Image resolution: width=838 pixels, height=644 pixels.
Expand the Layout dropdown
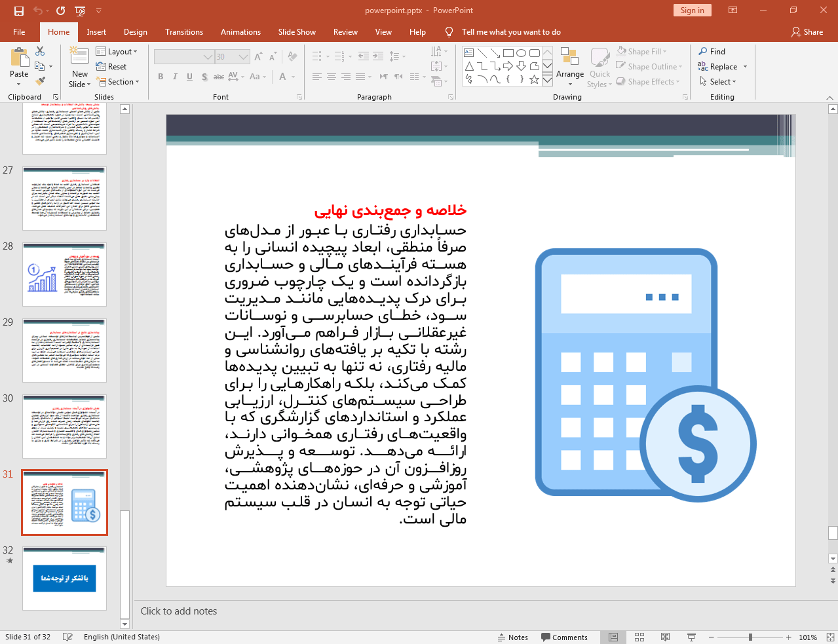pyautogui.click(x=117, y=52)
